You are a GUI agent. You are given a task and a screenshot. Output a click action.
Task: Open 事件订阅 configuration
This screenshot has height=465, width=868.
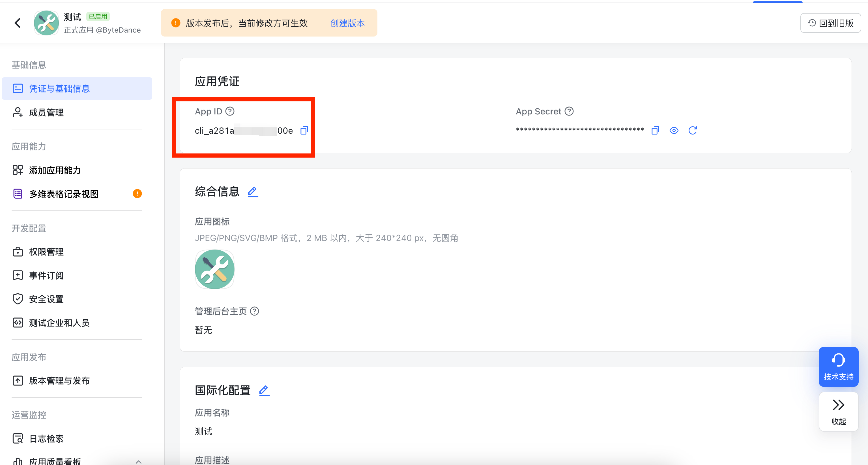tap(46, 275)
